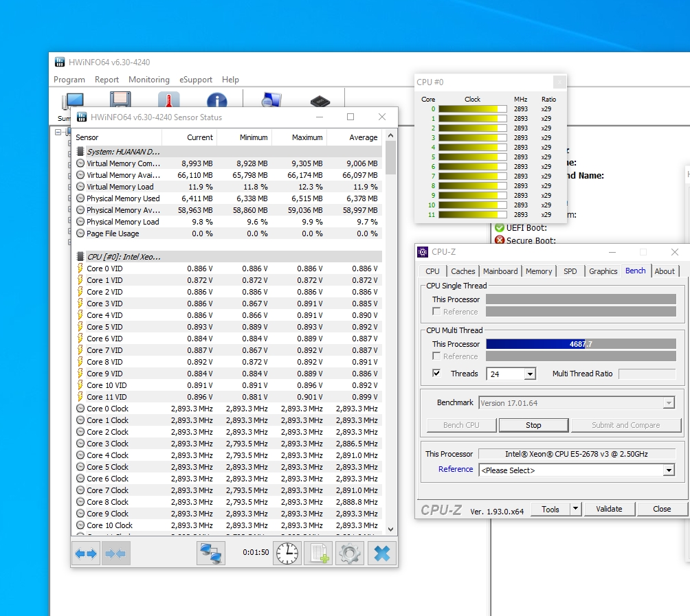Click the expand columns blue arrows icon

[86, 554]
